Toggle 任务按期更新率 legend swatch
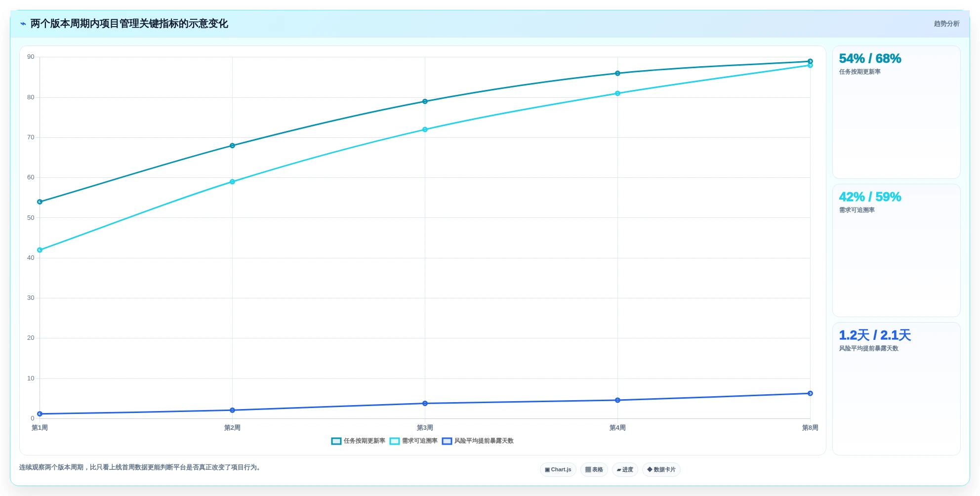 (x=336, y=441)
